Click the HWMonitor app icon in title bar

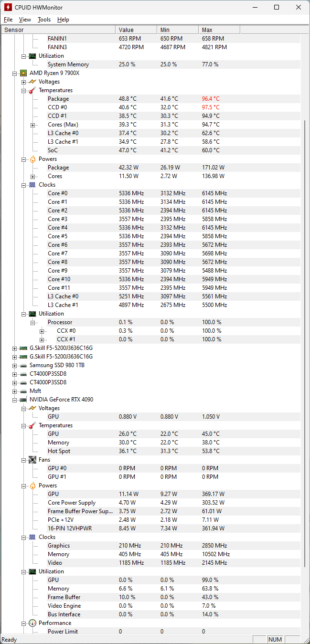pos(8,7)
